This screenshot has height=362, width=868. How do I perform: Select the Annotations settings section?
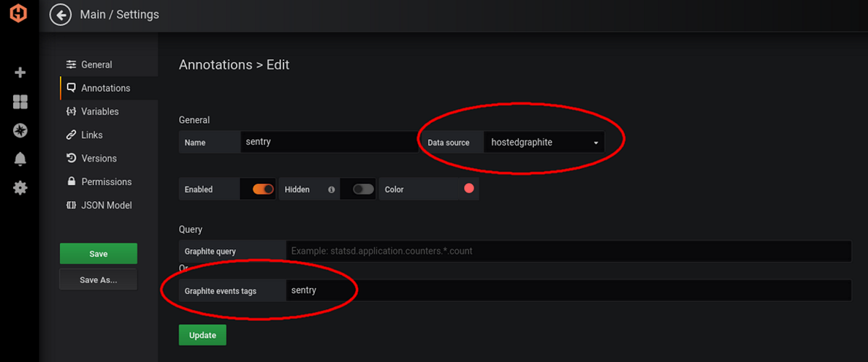[x=109, y=88]
